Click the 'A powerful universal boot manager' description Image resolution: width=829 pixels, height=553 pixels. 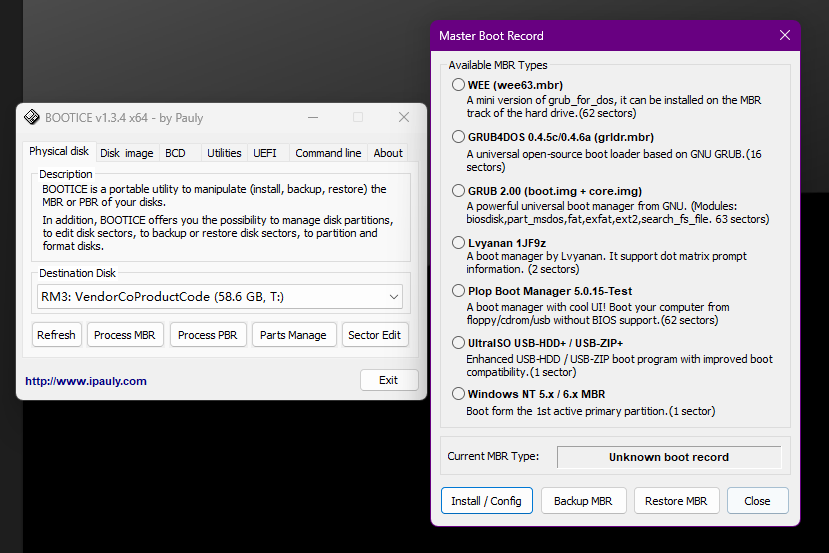click(618, 213)
